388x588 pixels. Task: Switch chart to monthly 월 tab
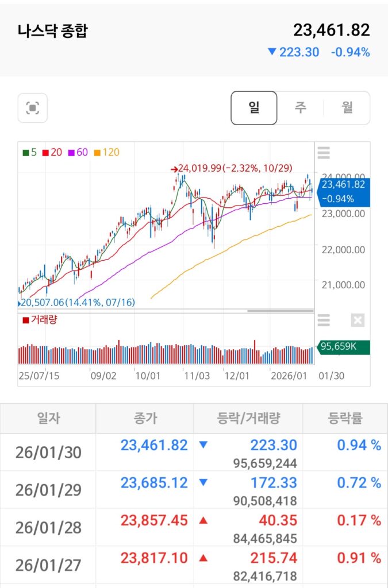pos(347,108)
